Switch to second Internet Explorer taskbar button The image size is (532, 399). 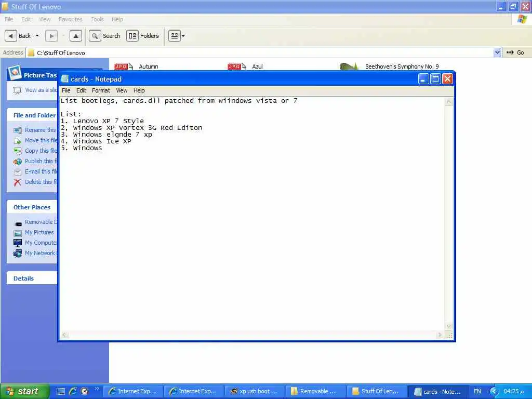pyautogui.click(x=194, y=391)
